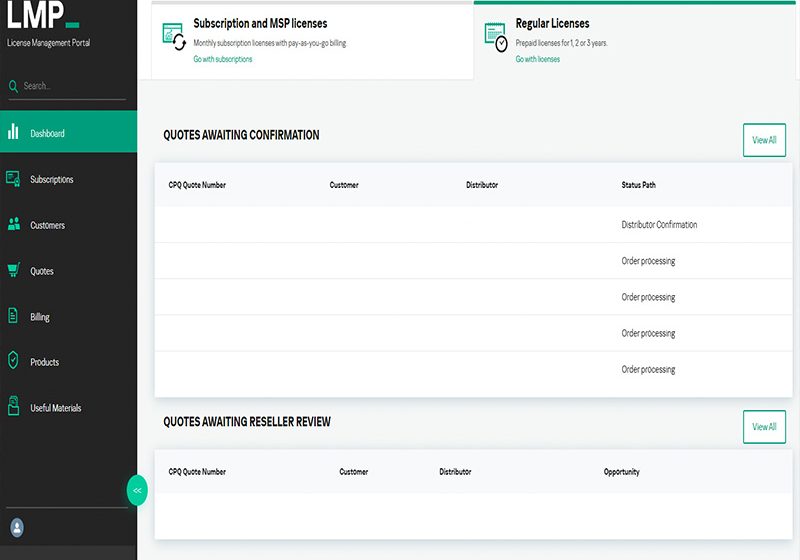Click CPQ Quote Number header in confirmation table
The height and width of the screenshot is (560, 800).
[x=197, y=185]
